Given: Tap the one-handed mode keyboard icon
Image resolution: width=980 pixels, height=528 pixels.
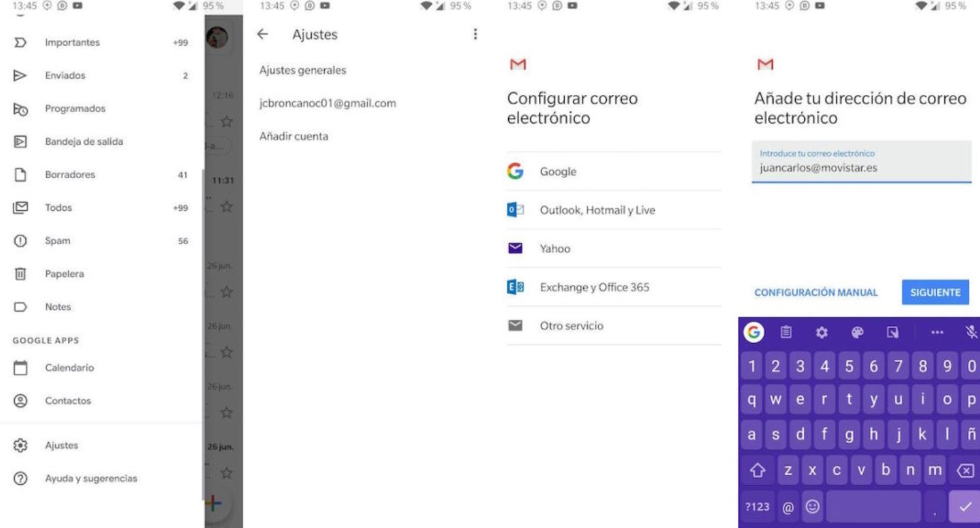Looking at the screenshot, I should pyautogui.click(x=893, y=333).
